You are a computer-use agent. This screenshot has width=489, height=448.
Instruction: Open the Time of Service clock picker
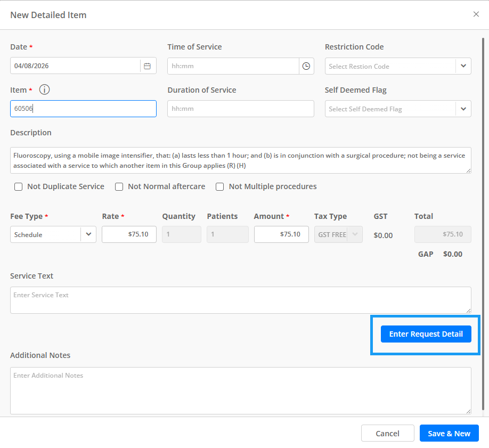306,66
